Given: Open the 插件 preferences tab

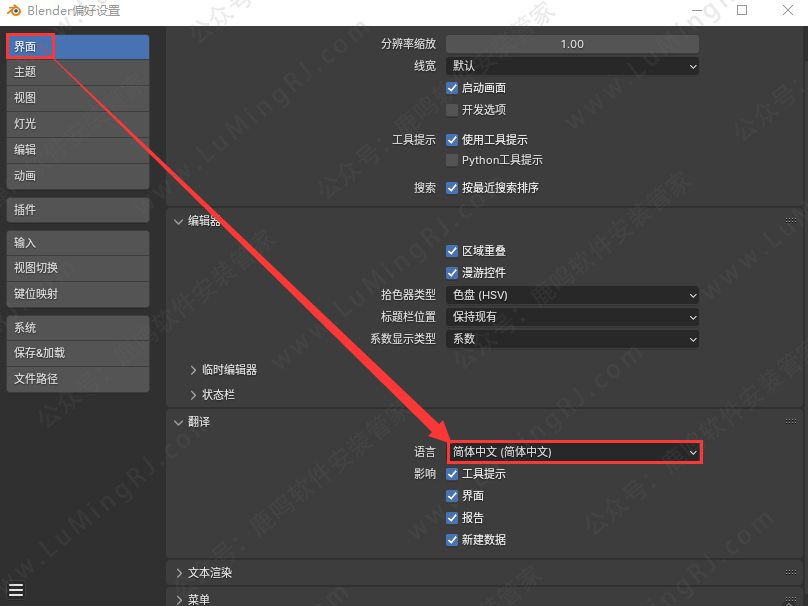Looking at the screenshot, I should pos(78,210).
